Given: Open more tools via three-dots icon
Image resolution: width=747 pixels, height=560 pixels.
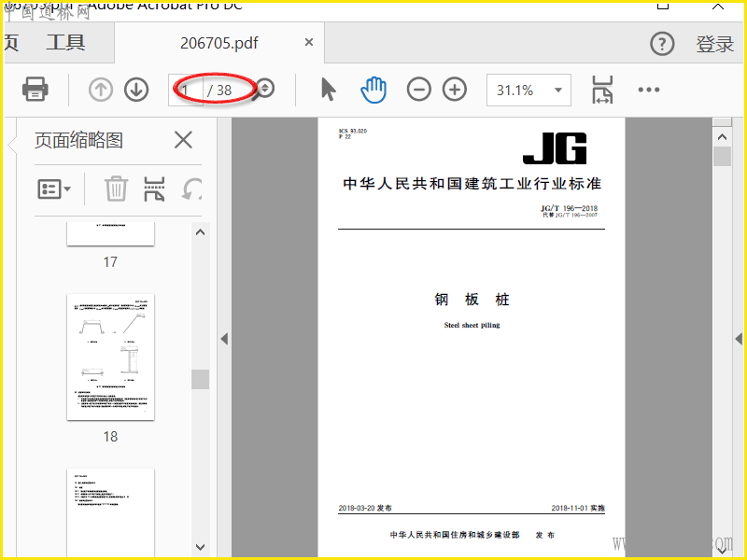Looking at the screenshot, I should click(x=649, y=90).
